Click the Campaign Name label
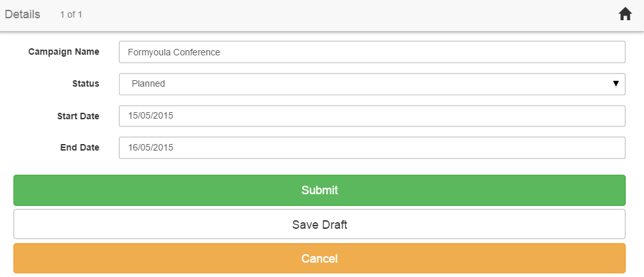 click(64, 51)
